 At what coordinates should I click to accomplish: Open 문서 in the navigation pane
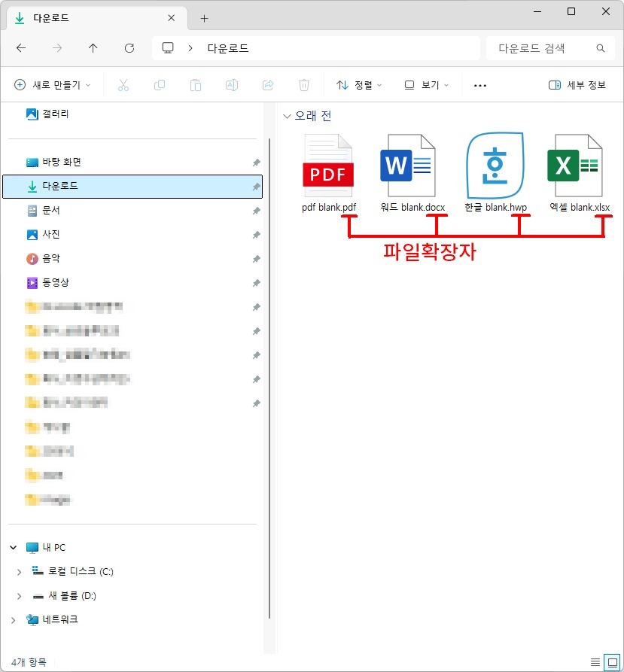[44, 211]
